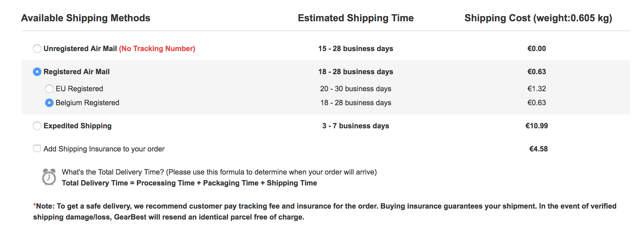
Task: Select the Registered Air Mail option
Action: click(x=37, y=72)
